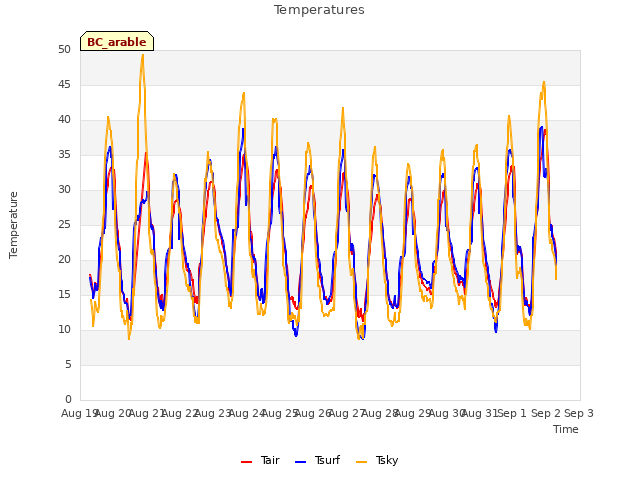The height and width of the screenshot is (480, 640).
Task: Click the Aug 24 x-axis tick label
Action: [246, 413]
